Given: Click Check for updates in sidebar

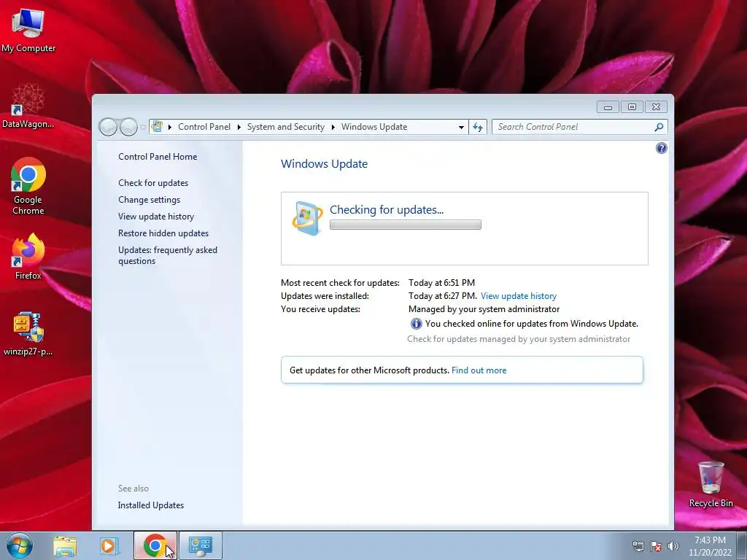Looking at the screenshot, I should [153, 183].
